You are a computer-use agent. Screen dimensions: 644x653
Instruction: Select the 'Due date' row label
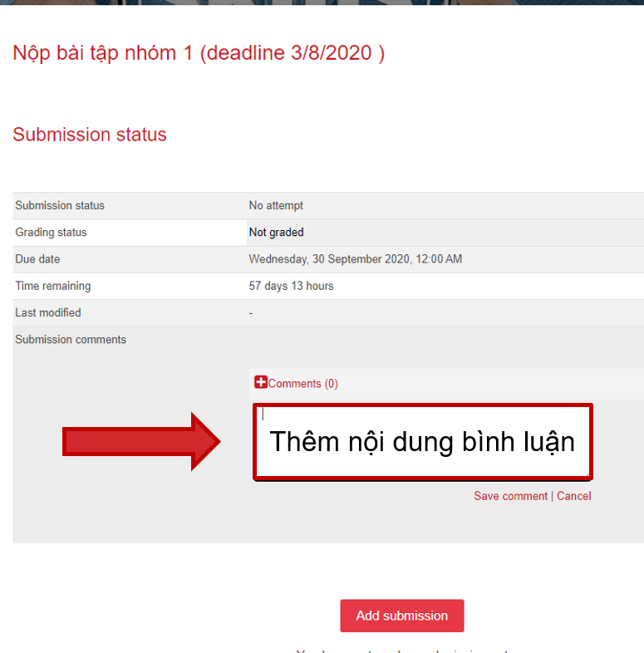[37, 259]
